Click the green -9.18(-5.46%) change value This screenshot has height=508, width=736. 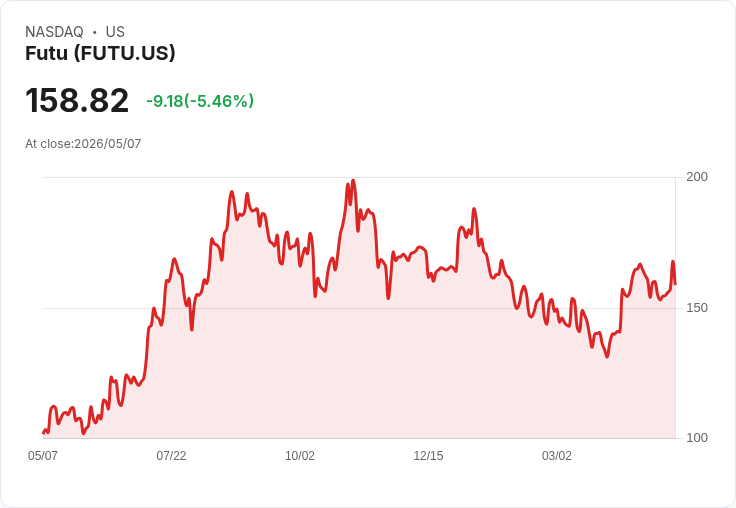pyautogui.click(x=200, y=100)
